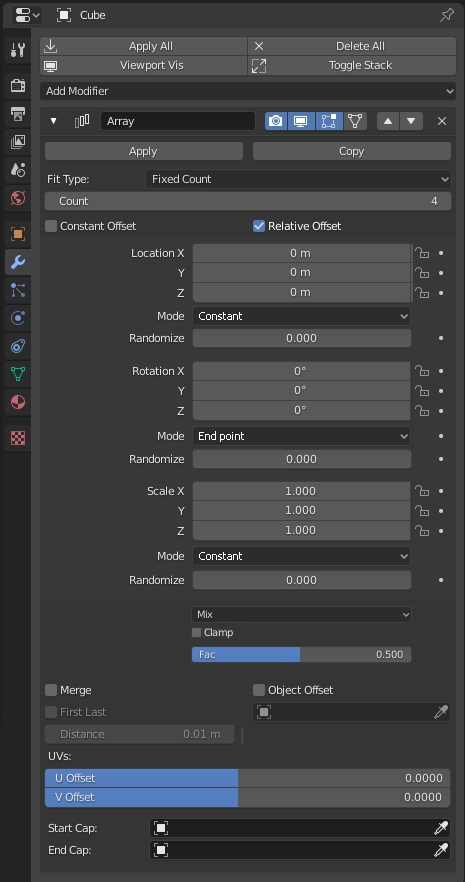465x882 pixels.
Task: Pin the properties editor context
Action: (446, 15)
